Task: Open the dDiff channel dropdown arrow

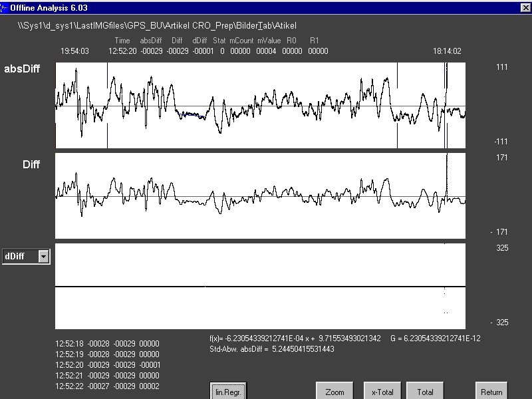Action: tap(44, 256)
